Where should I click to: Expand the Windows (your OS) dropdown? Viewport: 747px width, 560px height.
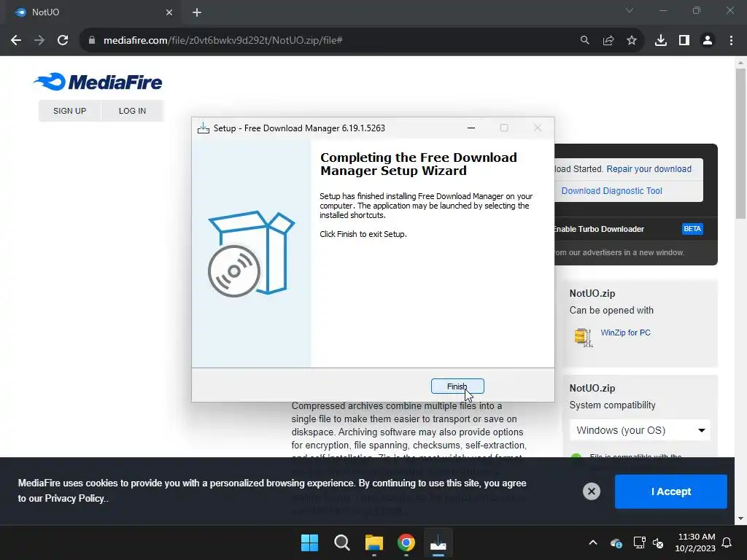click(640, 430)
